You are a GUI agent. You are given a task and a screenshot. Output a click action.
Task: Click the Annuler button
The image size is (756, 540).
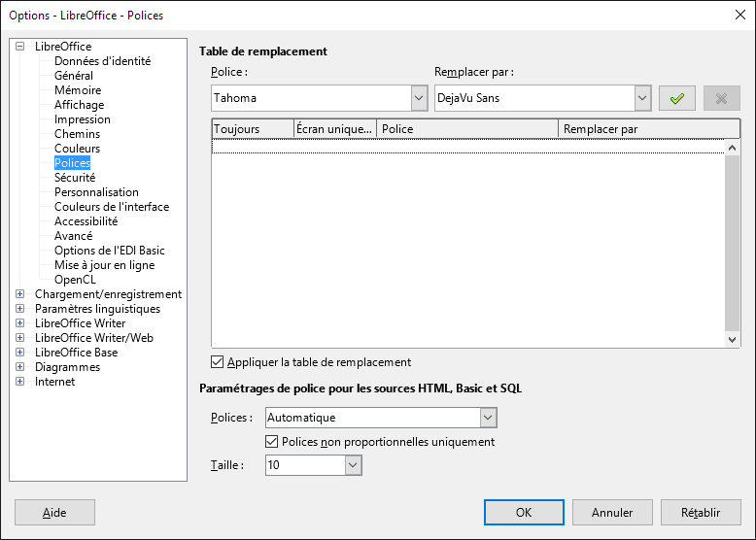[x=612, y=512]
